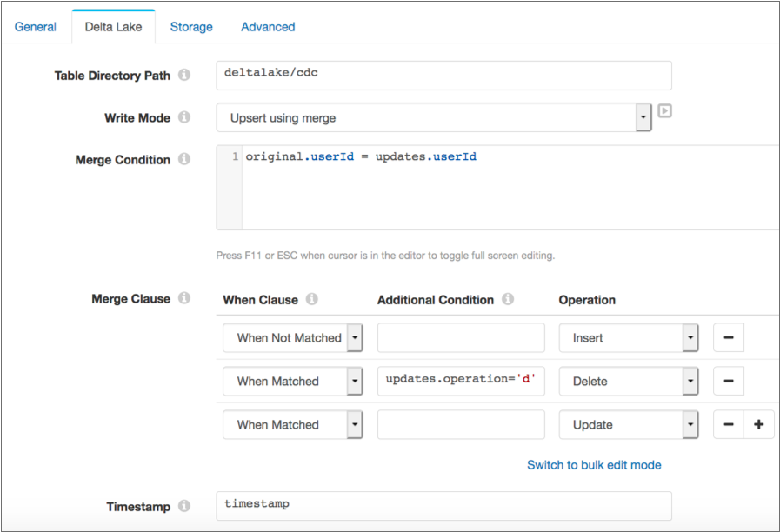Show info for Timestamp field
Image resolution: width=780 pixels, height=532 pixels.
184,506
